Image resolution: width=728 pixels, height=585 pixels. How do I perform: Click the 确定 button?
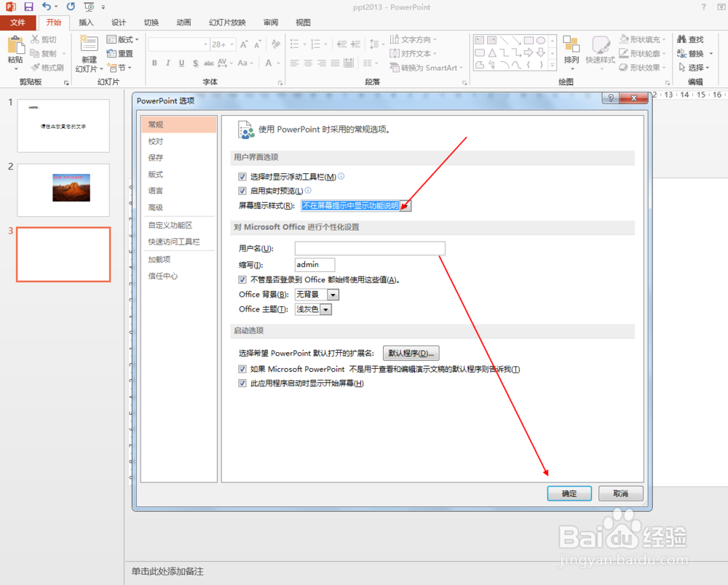coord(569,493)
